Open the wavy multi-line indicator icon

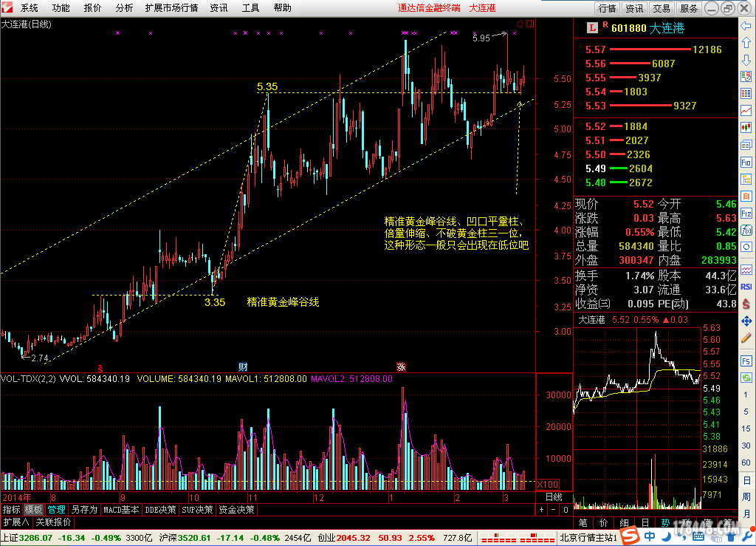click(746, 270)
